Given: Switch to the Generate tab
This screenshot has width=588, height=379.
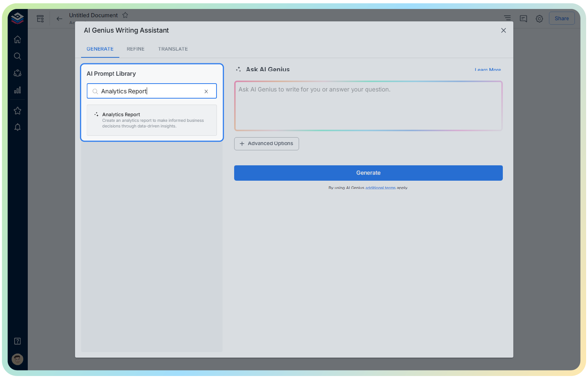Looking at the screenshot, I should (x=100, y=49).
